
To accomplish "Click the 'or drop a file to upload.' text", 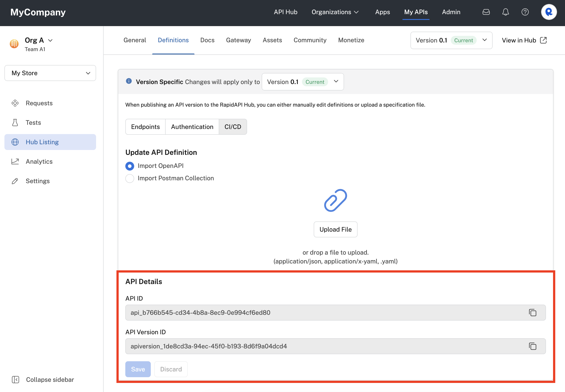I will coord(335,252).
